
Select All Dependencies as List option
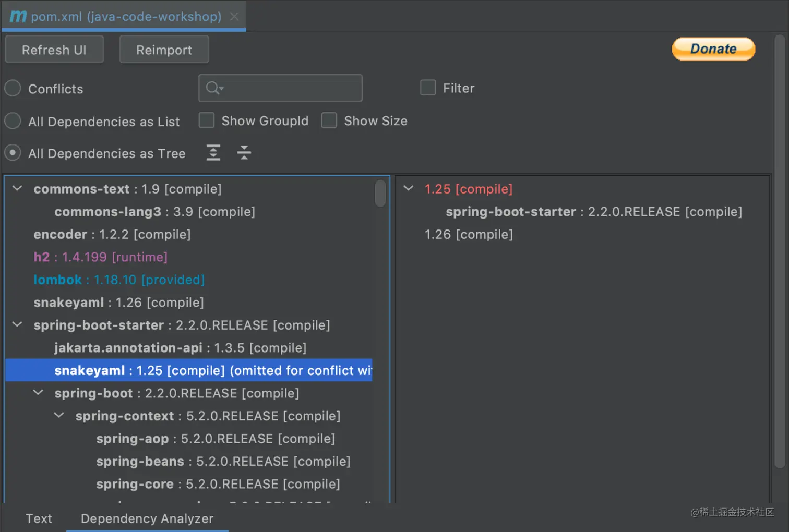tap(13, 121)
